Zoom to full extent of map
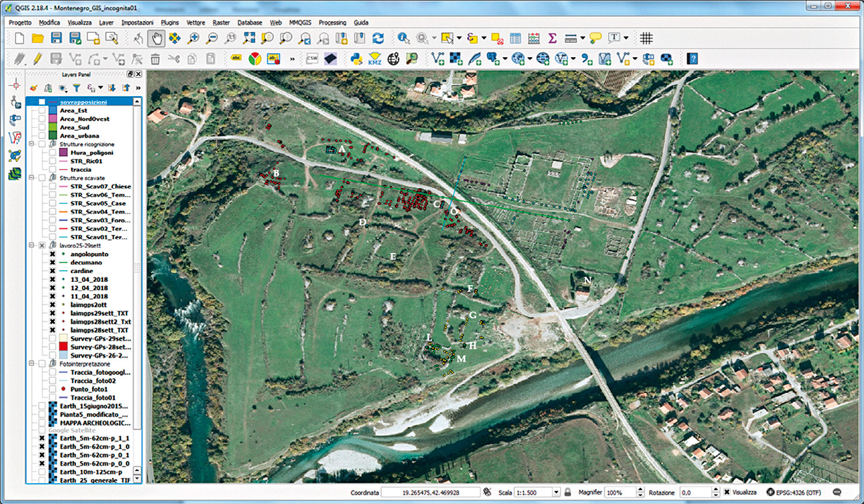 [249, 38]
